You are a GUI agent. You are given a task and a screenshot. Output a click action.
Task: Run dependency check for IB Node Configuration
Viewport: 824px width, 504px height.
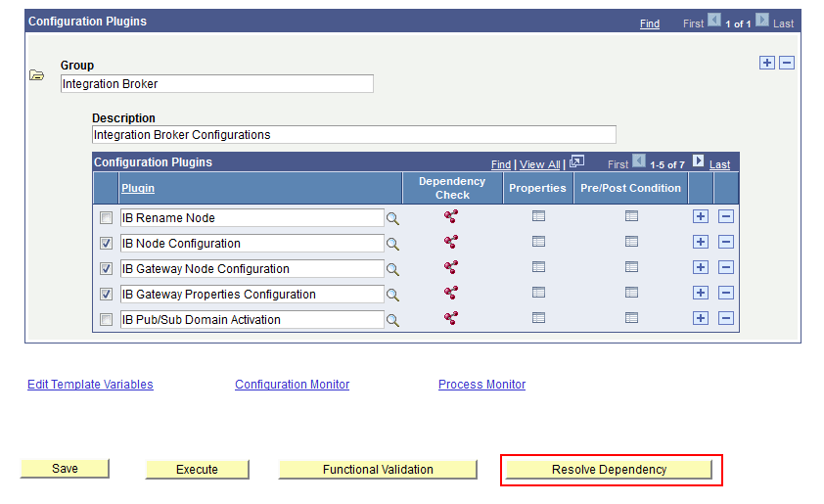click(451, 241)
